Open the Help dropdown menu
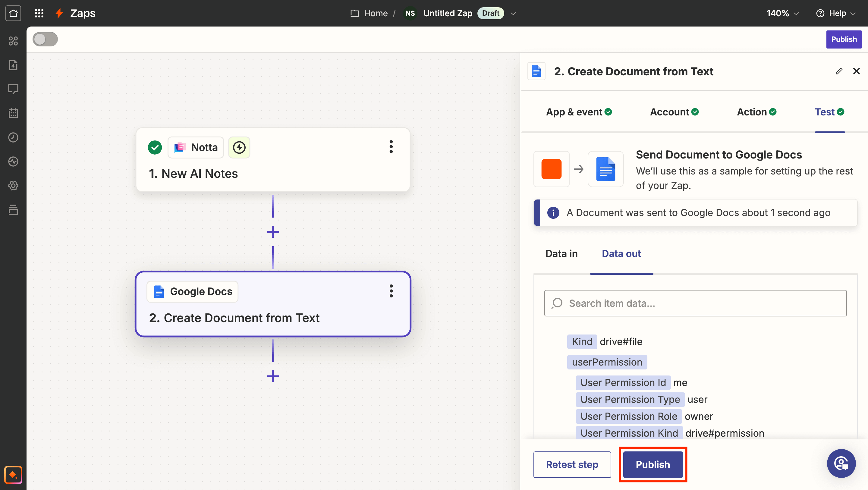Viewport: 868px width, 490px height. 836,13
